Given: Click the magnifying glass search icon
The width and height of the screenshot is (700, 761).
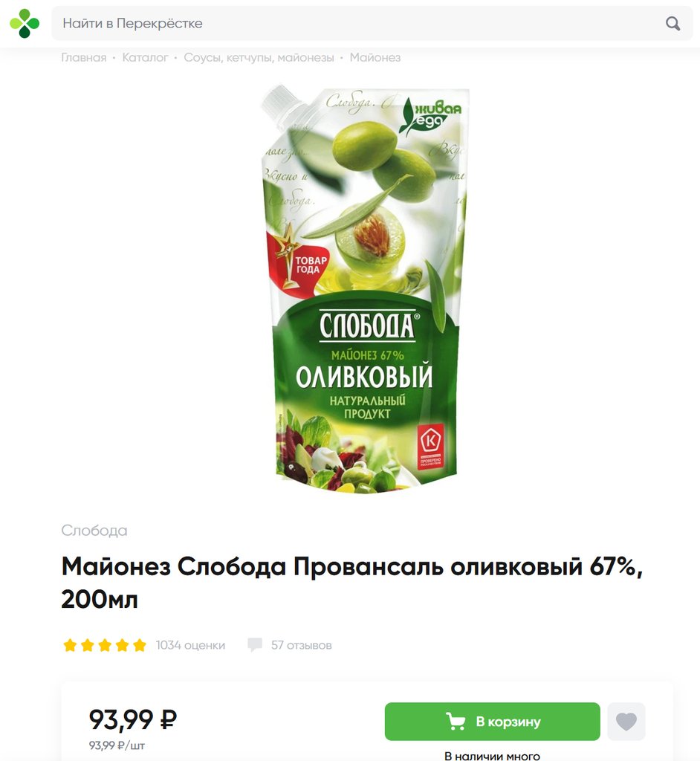Looking at the screenshot, I should point(673,23).
